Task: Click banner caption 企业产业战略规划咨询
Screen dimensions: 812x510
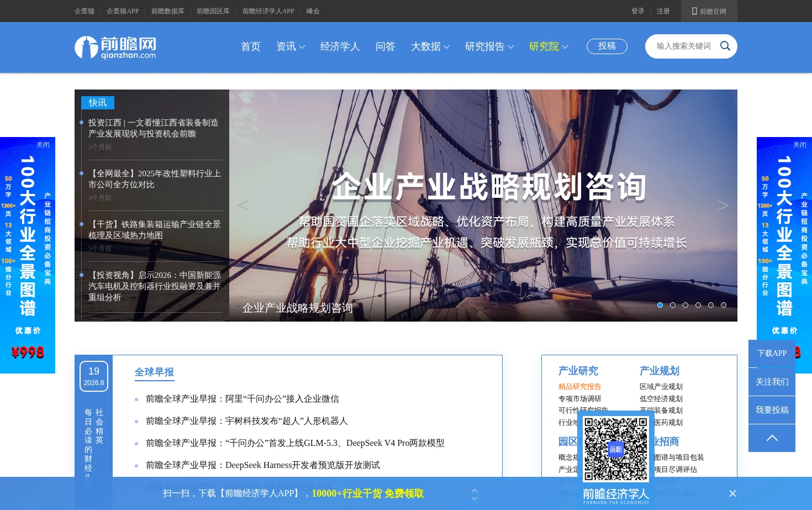Action: pos(298,308)
